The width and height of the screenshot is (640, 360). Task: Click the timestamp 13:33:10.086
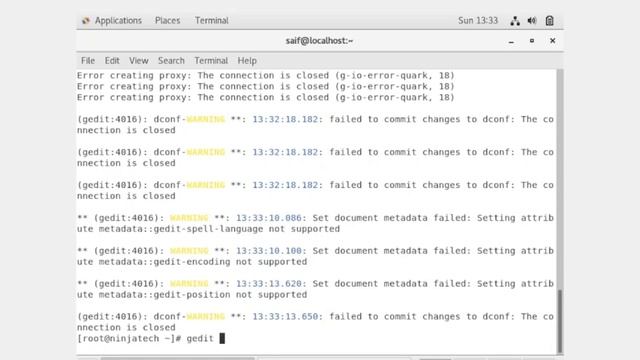[x=269, y=218]
